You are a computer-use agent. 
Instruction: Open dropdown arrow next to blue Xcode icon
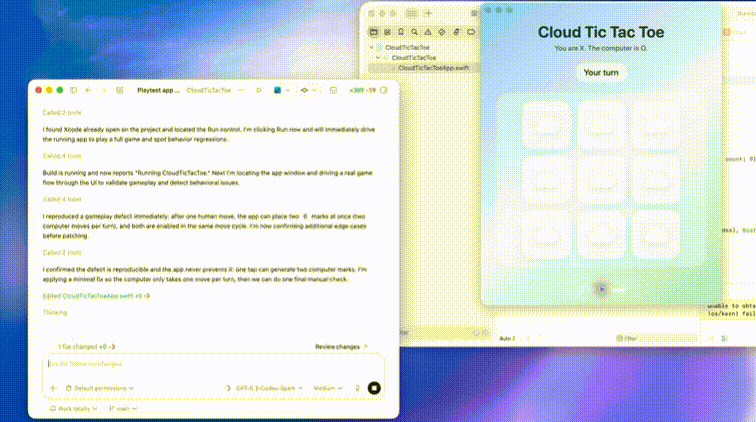tap(288, 90)
